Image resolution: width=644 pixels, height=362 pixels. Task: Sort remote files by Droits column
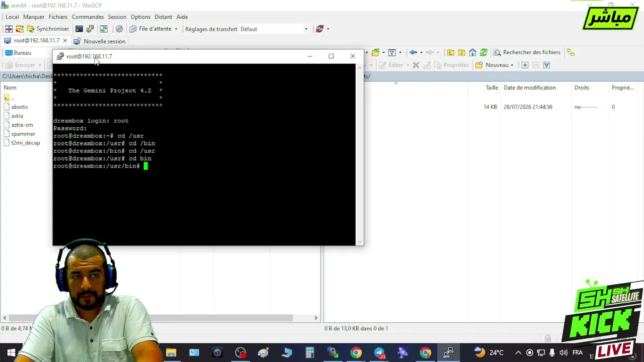pos(582,87)
